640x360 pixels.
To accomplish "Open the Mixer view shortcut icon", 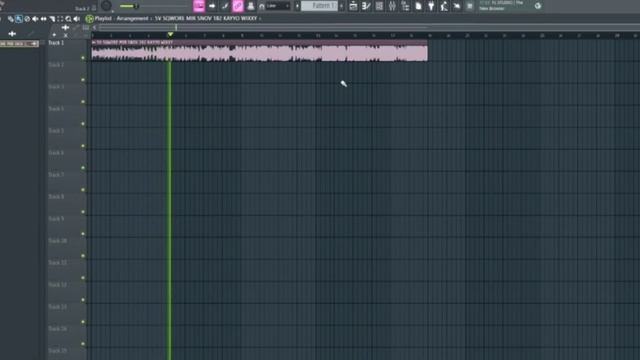I will point(392,6).
